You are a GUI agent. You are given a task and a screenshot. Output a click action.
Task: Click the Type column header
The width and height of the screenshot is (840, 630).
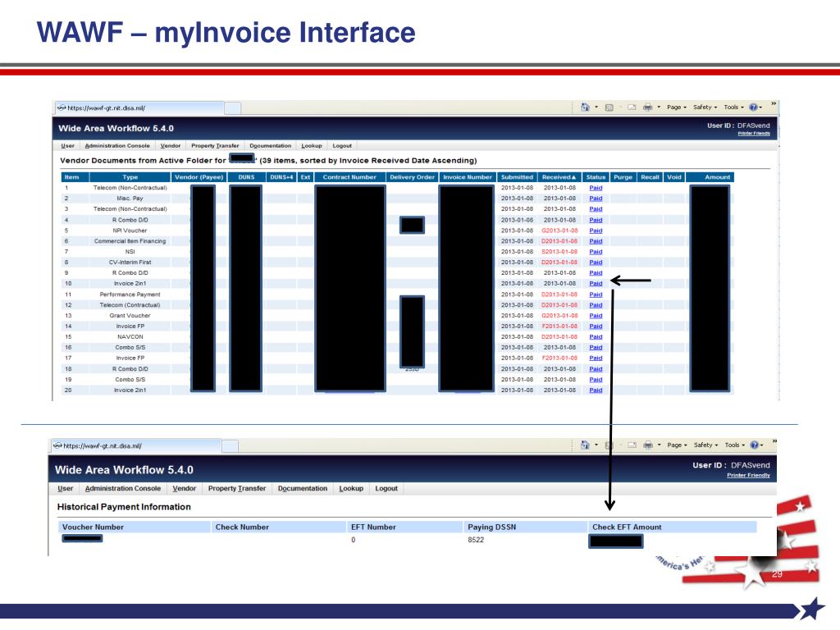click(130, 177)
